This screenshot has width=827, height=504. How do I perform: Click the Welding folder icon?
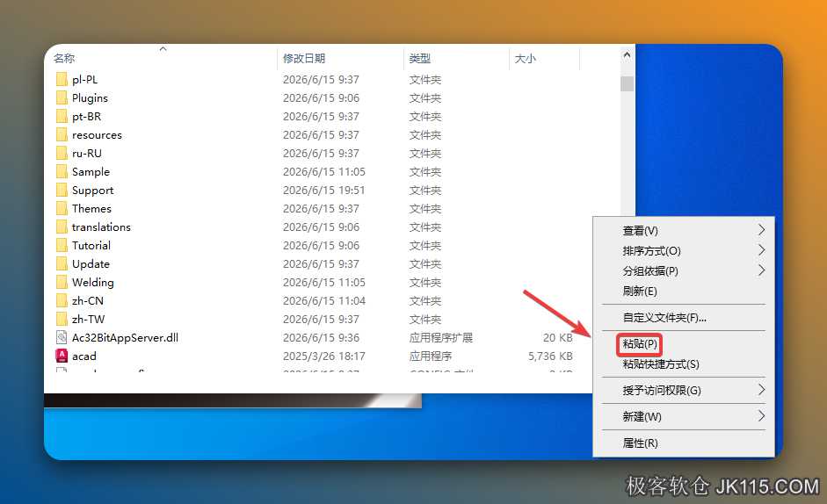[62, 283]
